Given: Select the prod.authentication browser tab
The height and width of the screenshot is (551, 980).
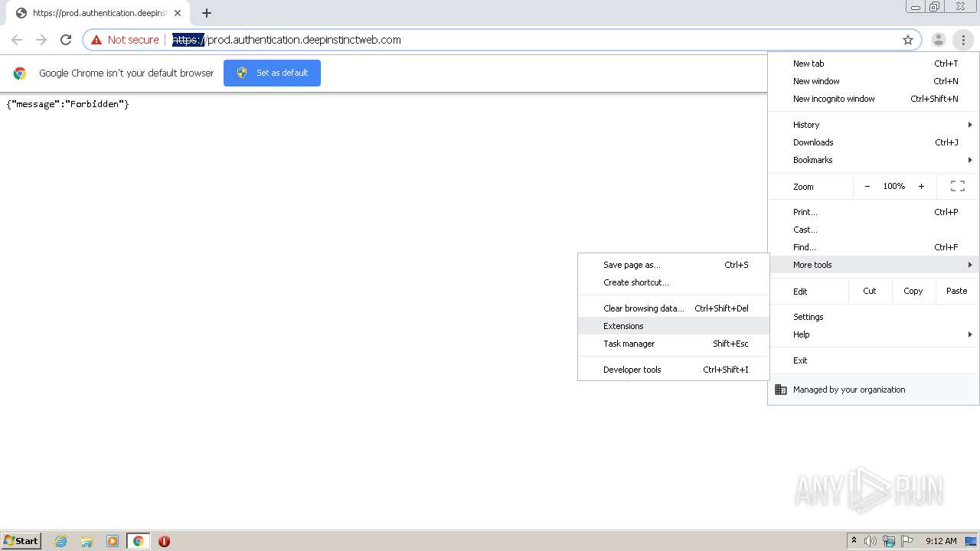Looking at the screenshot, I should pos(100,13).
